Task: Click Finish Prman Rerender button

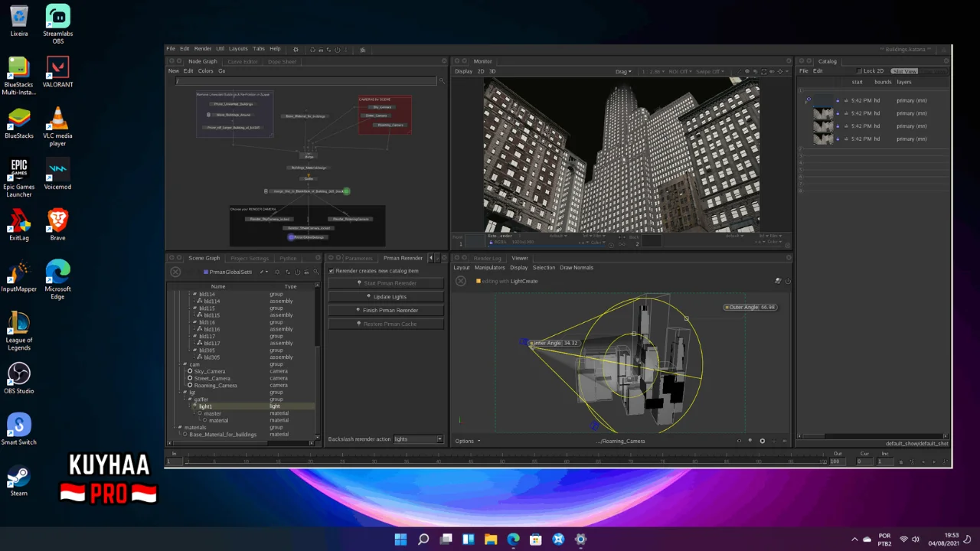Action: coord(385,311)
